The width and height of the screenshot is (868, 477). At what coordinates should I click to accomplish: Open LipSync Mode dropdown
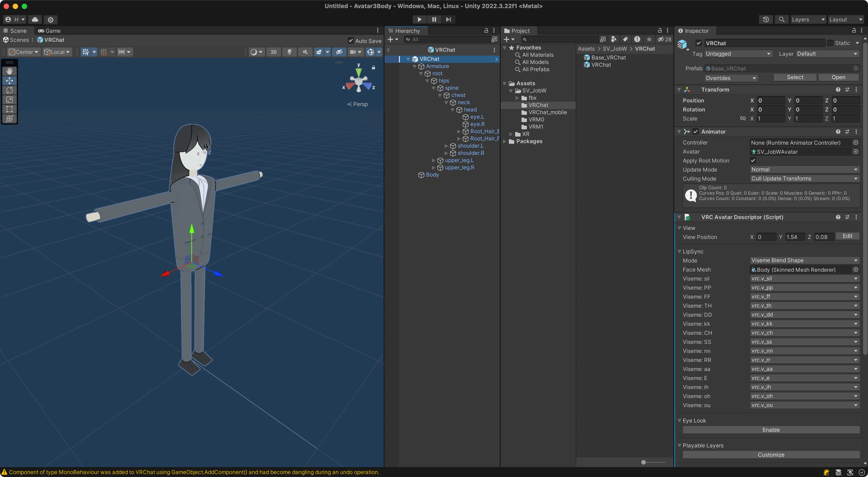(805, 261)
